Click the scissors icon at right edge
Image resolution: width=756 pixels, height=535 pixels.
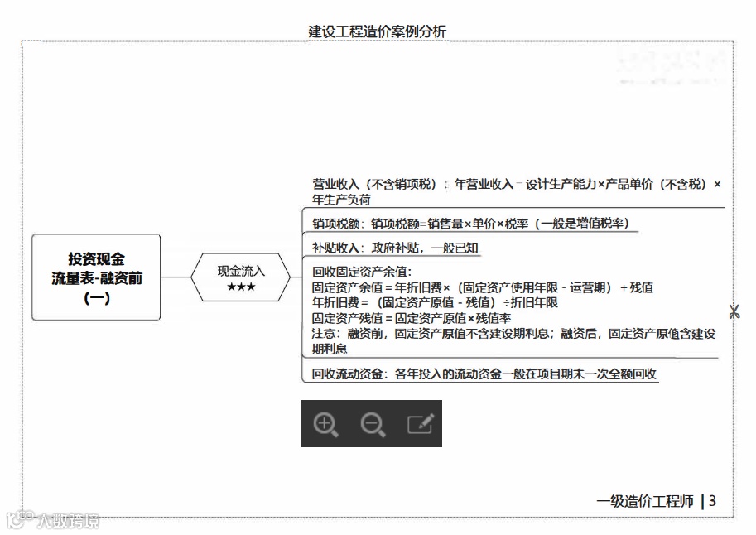(x=734, y=311)
